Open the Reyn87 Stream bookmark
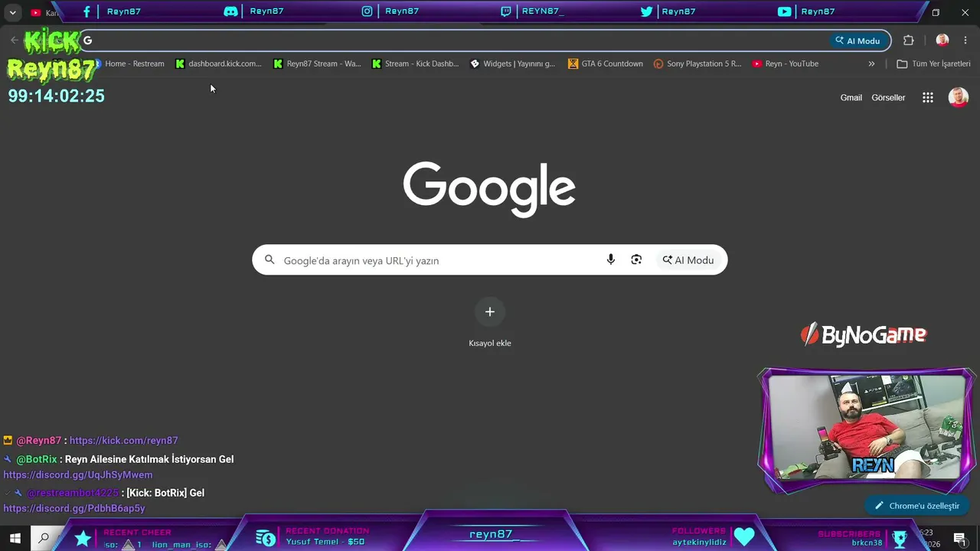This screenshot has height=551, width=980. 318,64
